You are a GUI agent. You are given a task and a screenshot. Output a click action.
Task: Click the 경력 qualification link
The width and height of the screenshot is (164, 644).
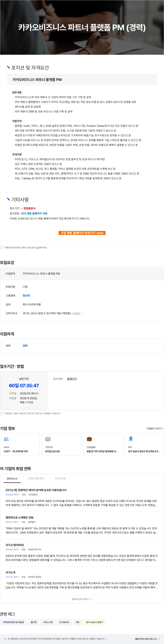[25, 346]
